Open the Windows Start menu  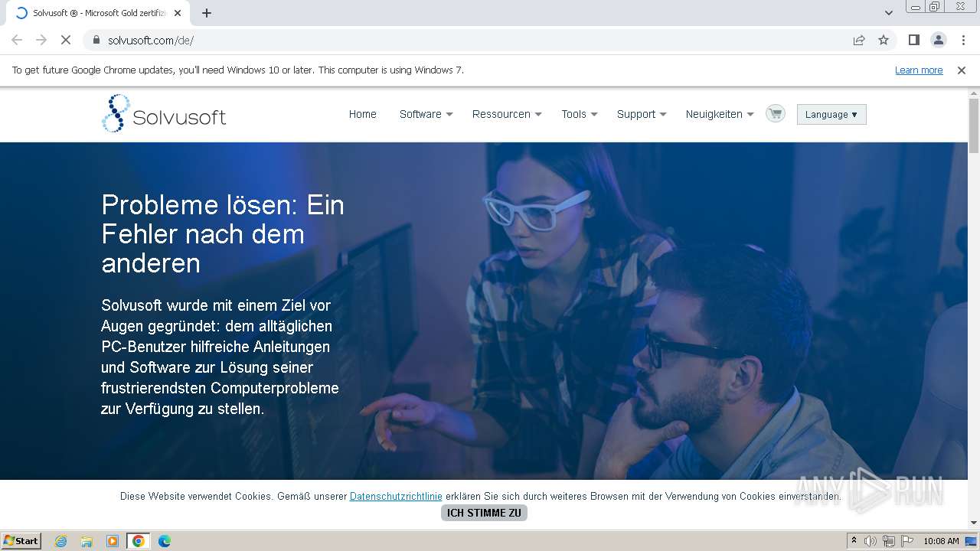pyautogui.click(x=21, y=540)
